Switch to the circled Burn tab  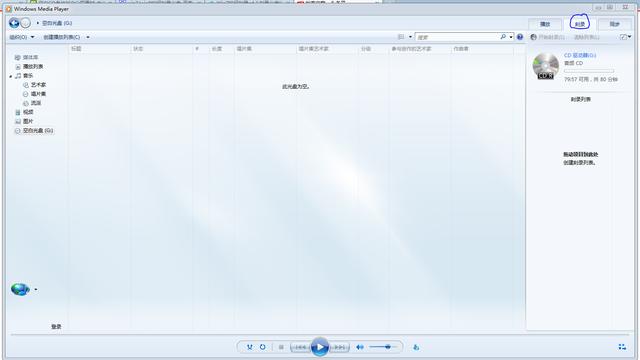pos(580,24)
